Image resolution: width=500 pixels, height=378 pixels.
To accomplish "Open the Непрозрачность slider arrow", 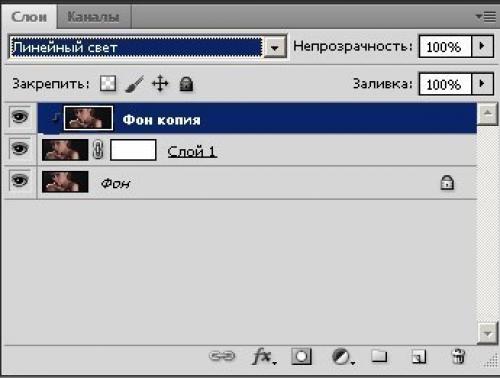I will click(482, 46).
